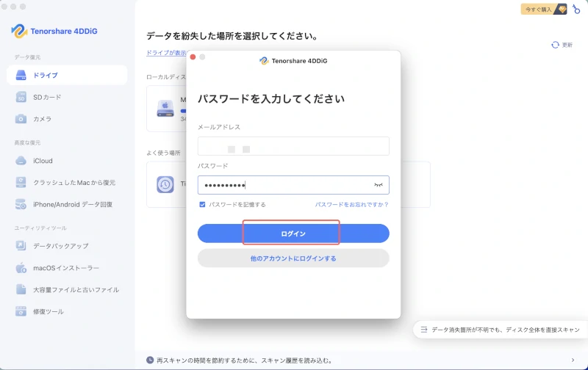
Task: Click the パスワードをお忘れですか？ link
Action: (352, 205)
